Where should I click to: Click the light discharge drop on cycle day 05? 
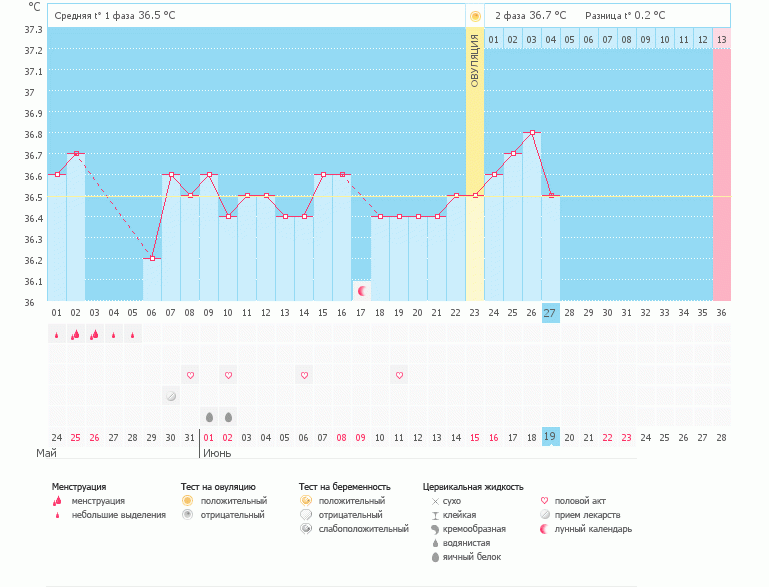pos(133,335)
